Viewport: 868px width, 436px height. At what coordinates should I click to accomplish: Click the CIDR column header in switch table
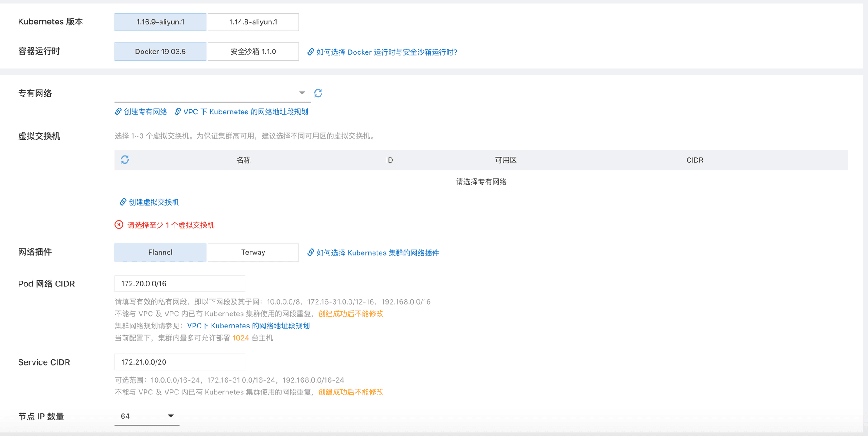(695, 160)
